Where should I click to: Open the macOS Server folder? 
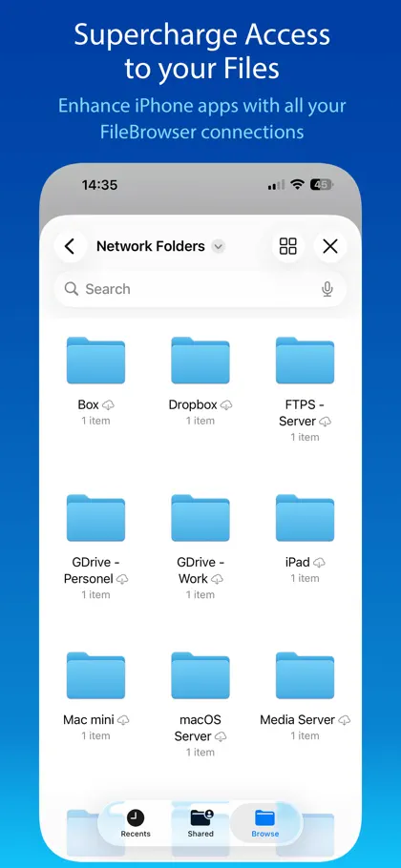pos(200,676)
